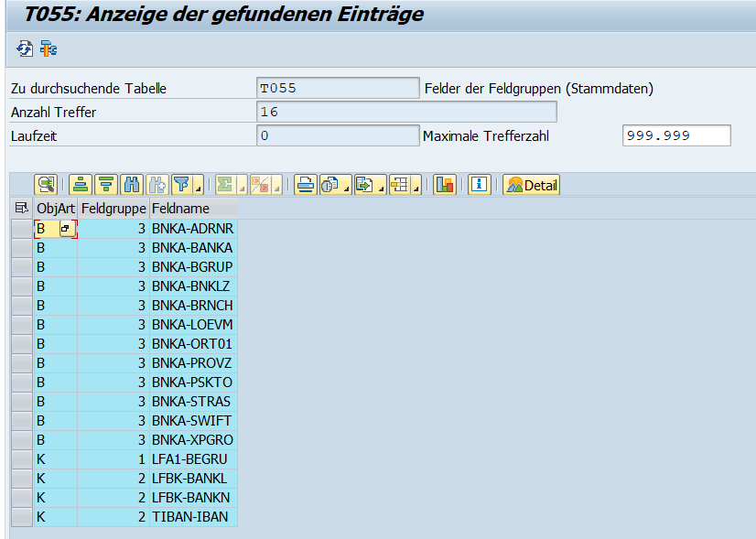
Task: Click the refresh icon in the top toolbar
Action: click(x=24, y=49)
